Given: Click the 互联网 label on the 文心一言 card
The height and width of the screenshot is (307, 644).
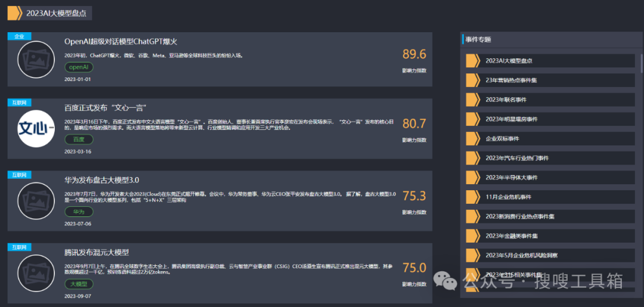Looking at the screenshot, I should [x=19, y=103].
